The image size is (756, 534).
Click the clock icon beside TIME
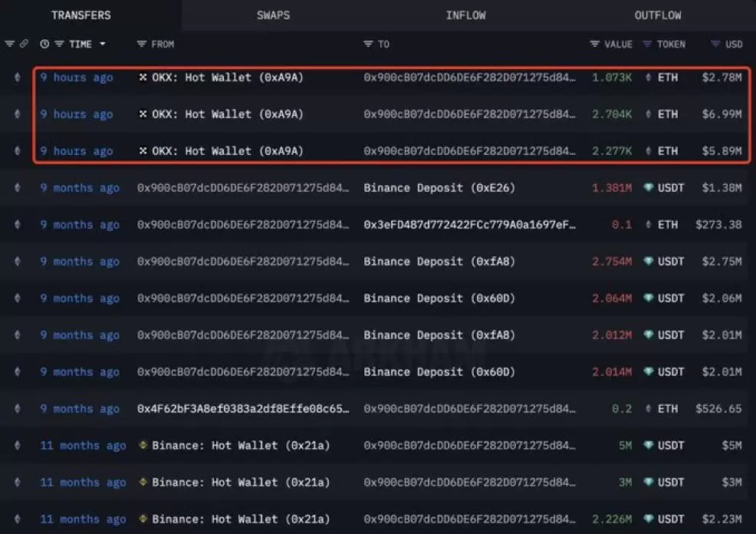(44, 44)
